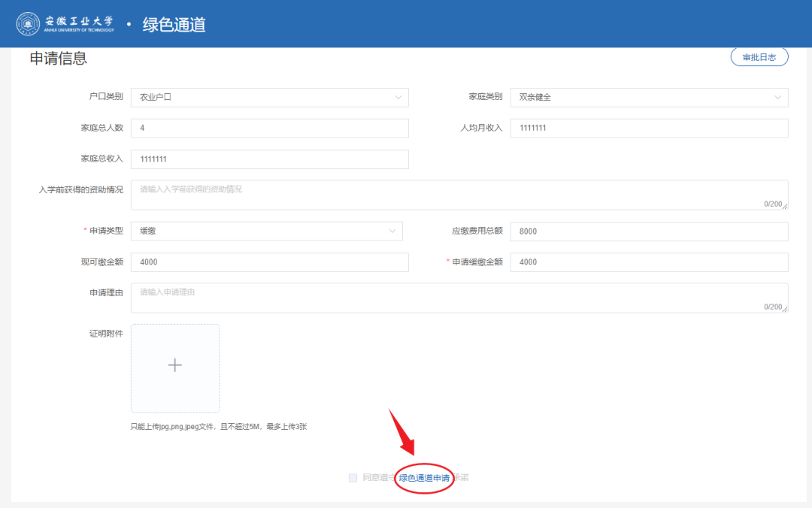
Task: Click the 申请缓缴金额 input field
Action: (x=649, y=262)
